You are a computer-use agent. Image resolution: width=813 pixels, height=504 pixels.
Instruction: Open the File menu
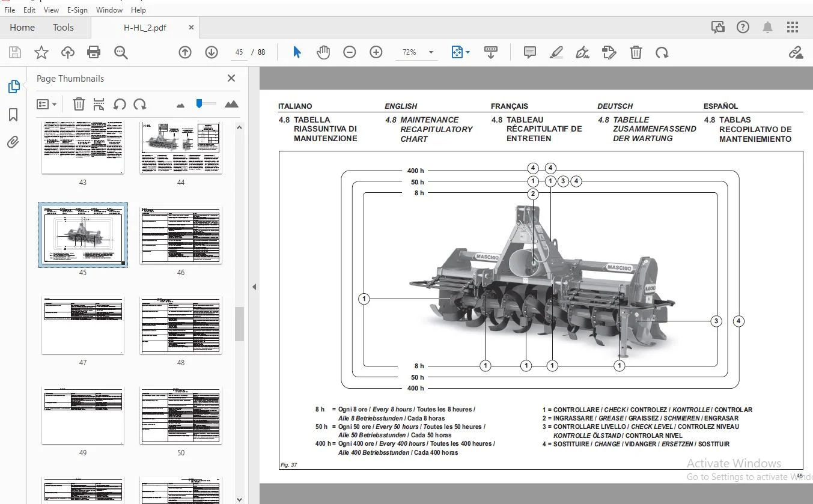tap(9, 10)
